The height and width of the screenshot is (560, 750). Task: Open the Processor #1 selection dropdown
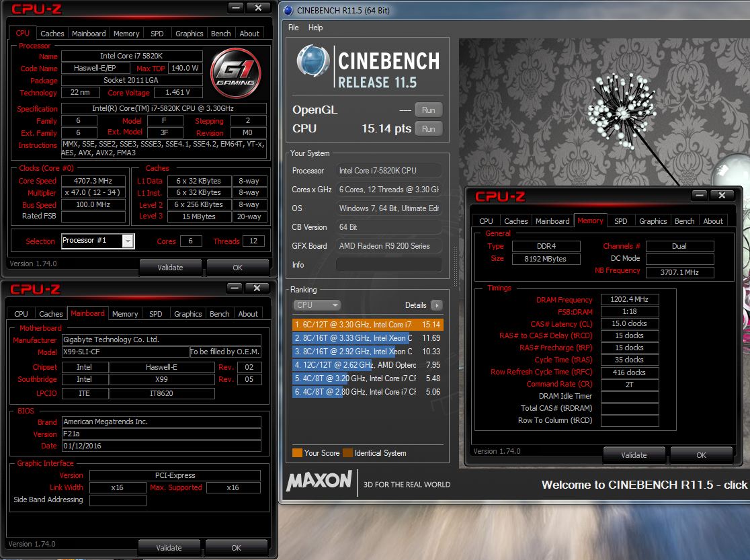tap(128, 241)
